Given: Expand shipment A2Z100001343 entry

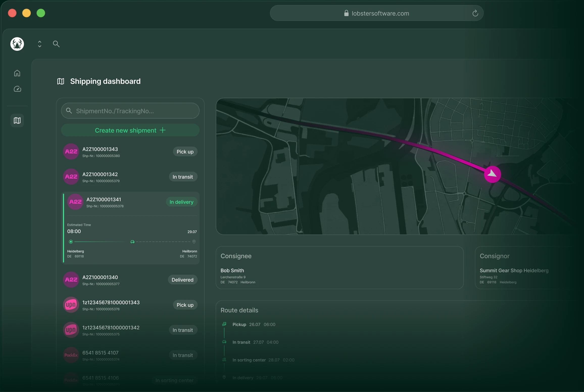Looking at the screenshot, I should 130,152.
